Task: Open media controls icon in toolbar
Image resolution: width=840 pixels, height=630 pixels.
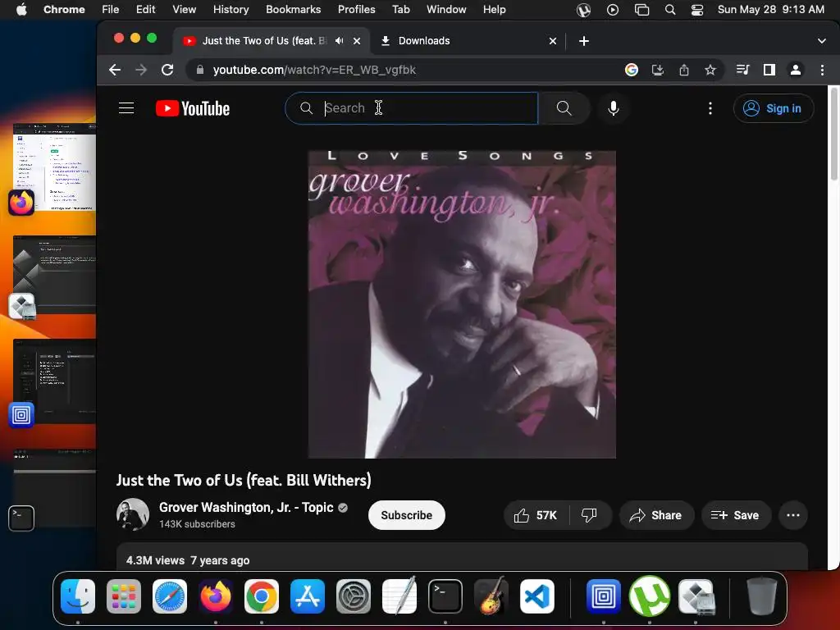Action: tap(742, 70)
